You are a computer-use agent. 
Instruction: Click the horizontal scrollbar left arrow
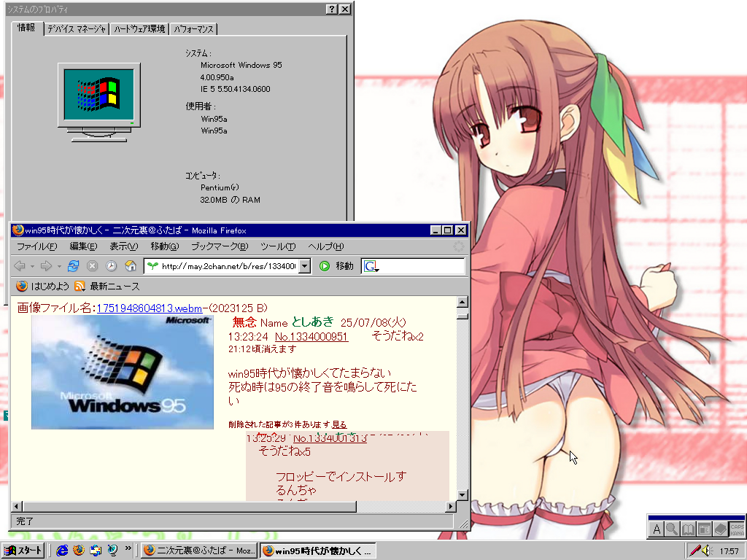17,506
